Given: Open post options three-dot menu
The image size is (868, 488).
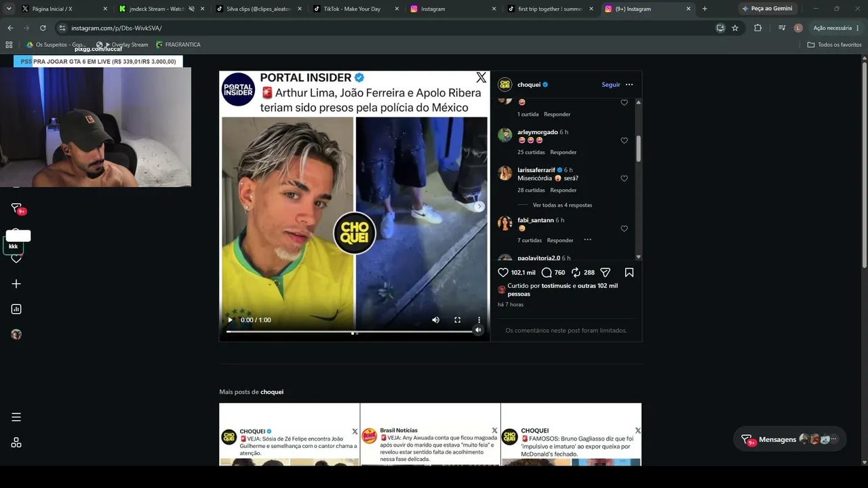Looking at the screenshot, I should click(629, 85).
